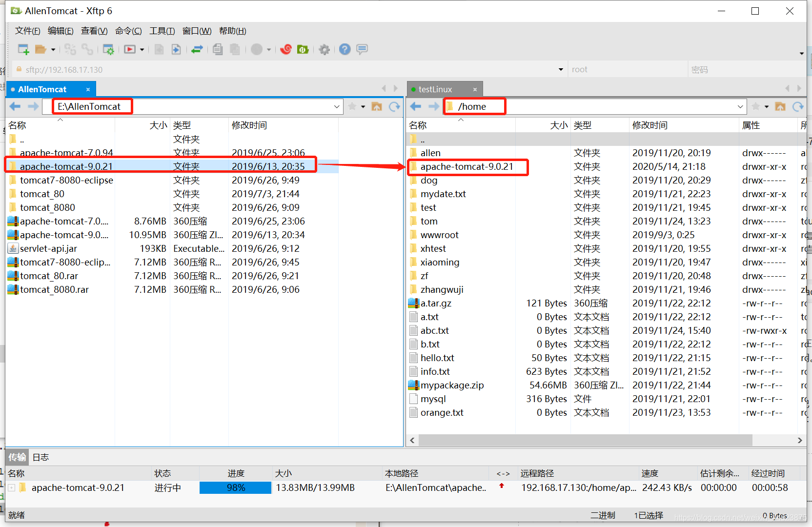This screenshot has width=812, height=527.
Task: Open the 编辑(E) menu
Action: [61, 31]
